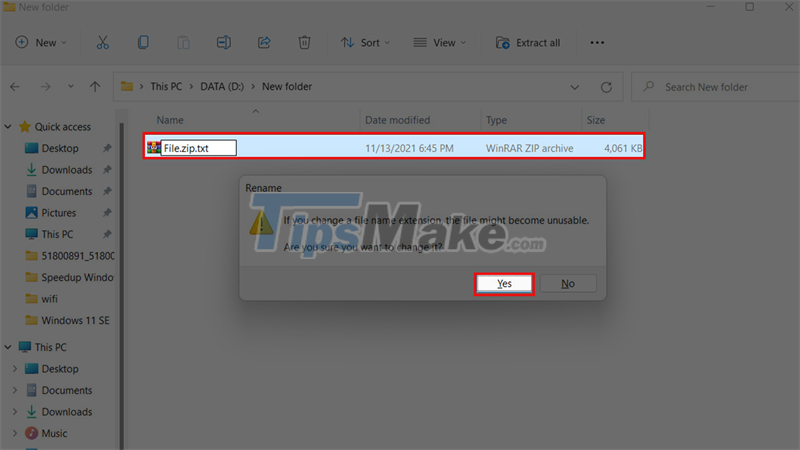Screen dimensions: 800x450
Task: Expand Downloads under This PC
Action: coord(15,412)
